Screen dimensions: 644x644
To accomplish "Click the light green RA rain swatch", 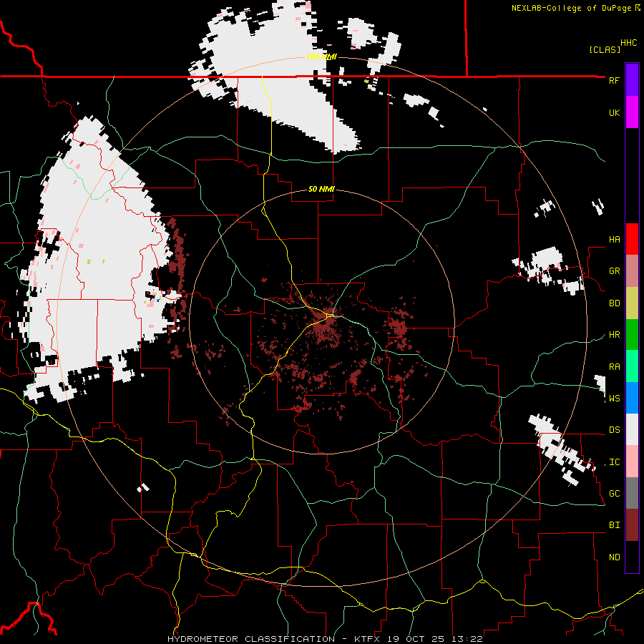I will 632,366.
